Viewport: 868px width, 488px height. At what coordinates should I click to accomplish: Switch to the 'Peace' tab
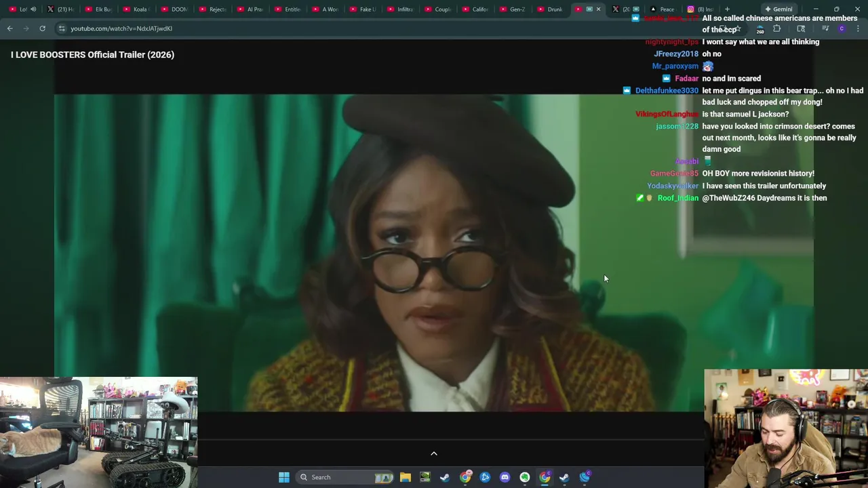(662, 9)
